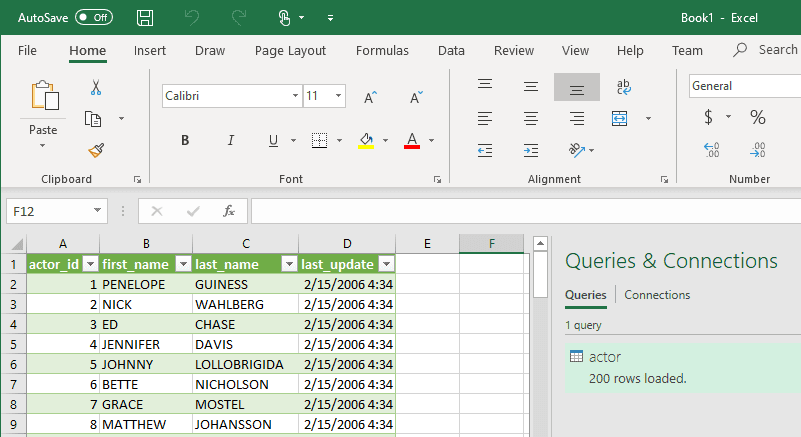Open the Orientation text rotation icon

tap(577, 150)
